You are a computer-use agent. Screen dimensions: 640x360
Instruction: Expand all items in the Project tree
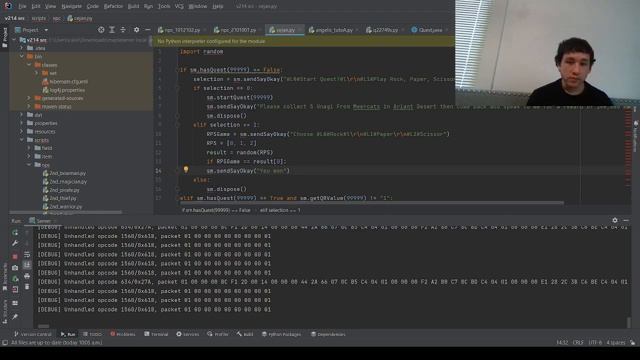coord(112,30)
